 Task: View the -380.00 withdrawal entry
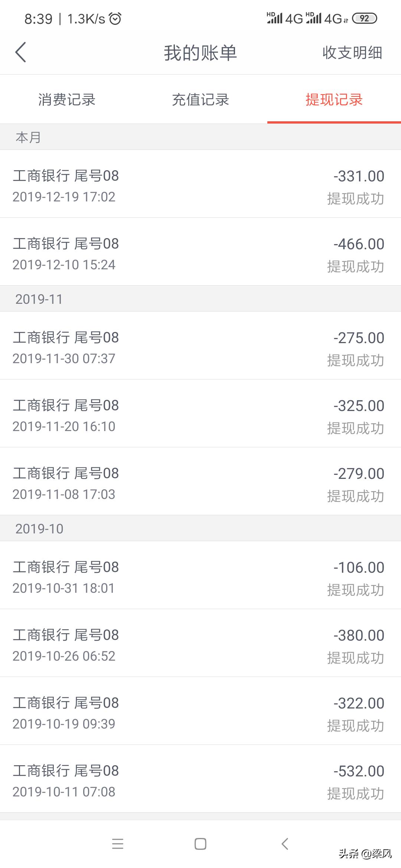(x=200, y=643)
